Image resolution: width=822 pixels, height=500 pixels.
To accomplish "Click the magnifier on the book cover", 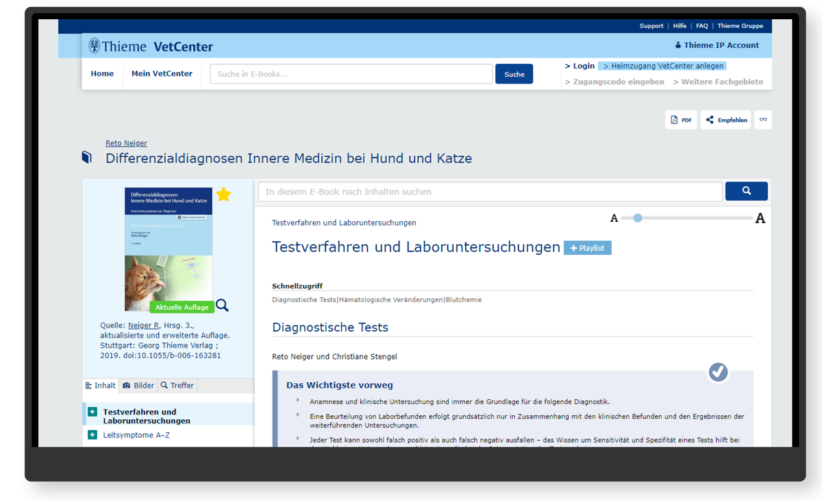I will (x=222, y=305).
